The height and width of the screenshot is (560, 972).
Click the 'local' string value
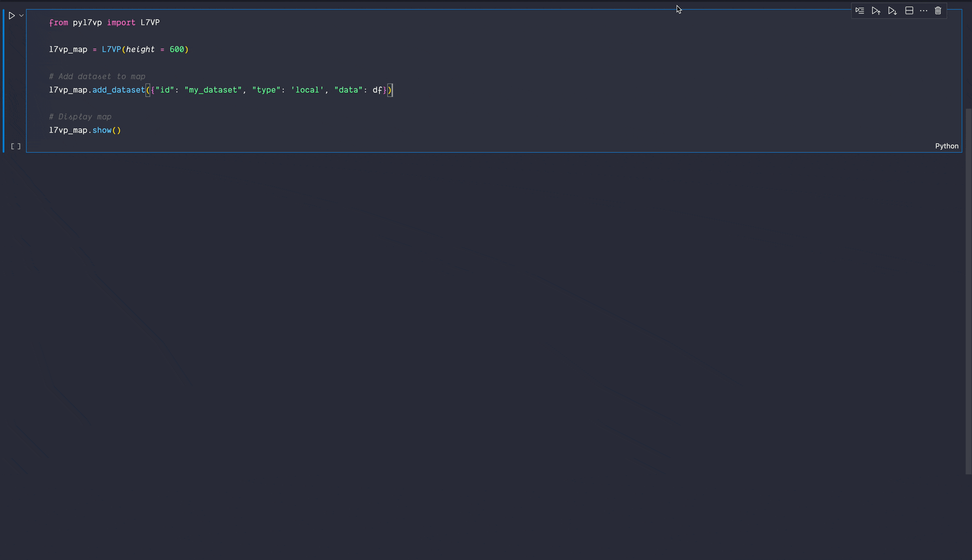308,90
